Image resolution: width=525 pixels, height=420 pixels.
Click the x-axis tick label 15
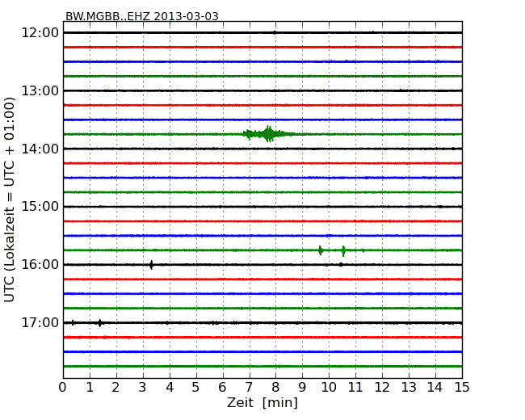point(462,388)
